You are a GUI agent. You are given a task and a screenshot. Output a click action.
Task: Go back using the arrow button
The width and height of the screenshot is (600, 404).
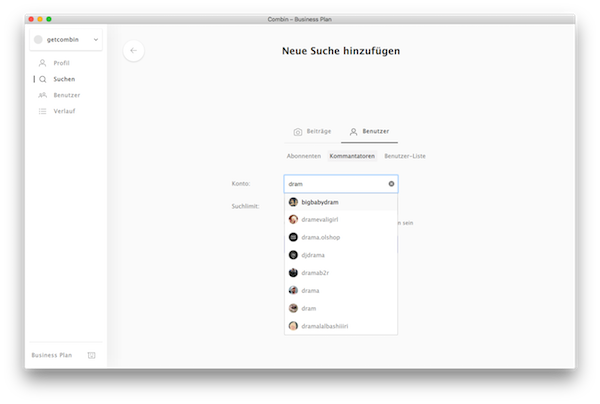point(134,50)
